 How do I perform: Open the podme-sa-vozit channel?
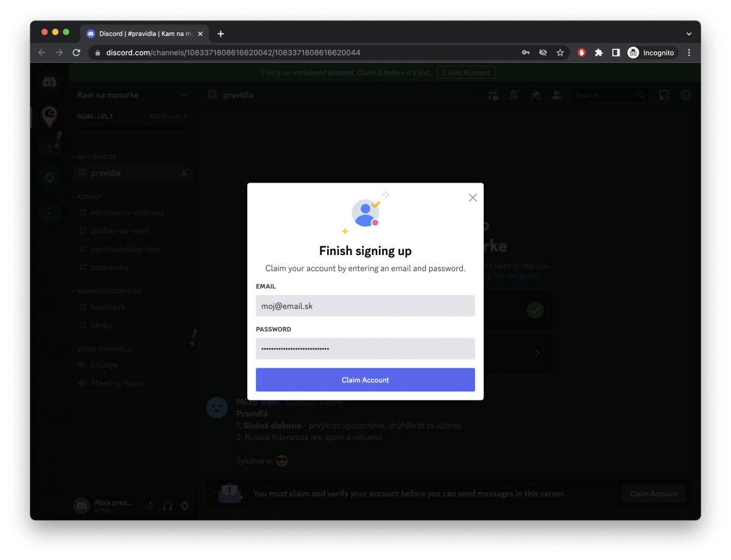tap(132, 231)
